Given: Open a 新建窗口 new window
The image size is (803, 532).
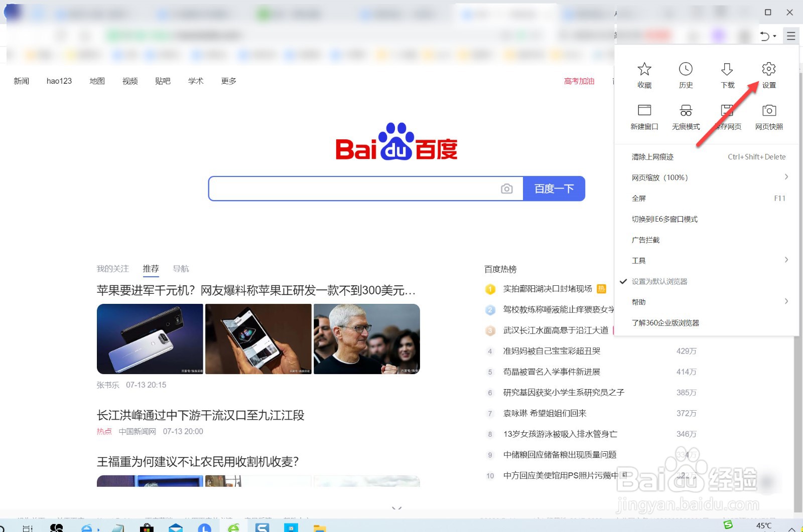Looking at the screenshot, I should click(644, 117).
